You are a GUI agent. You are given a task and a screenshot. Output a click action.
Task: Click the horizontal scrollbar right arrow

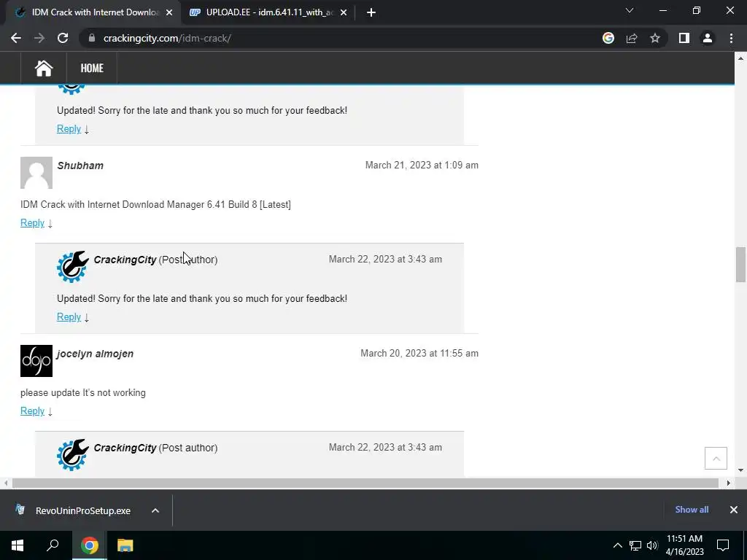click(729, 483)
